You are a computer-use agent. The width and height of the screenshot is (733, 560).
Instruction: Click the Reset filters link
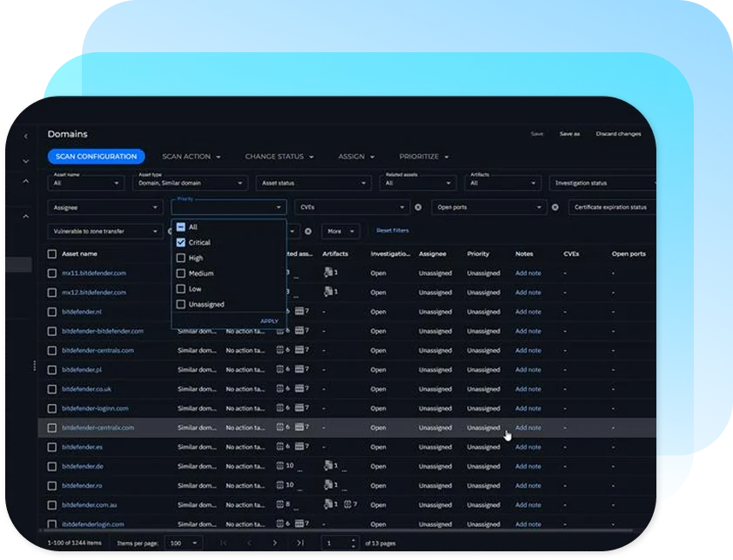pos(391,230)
